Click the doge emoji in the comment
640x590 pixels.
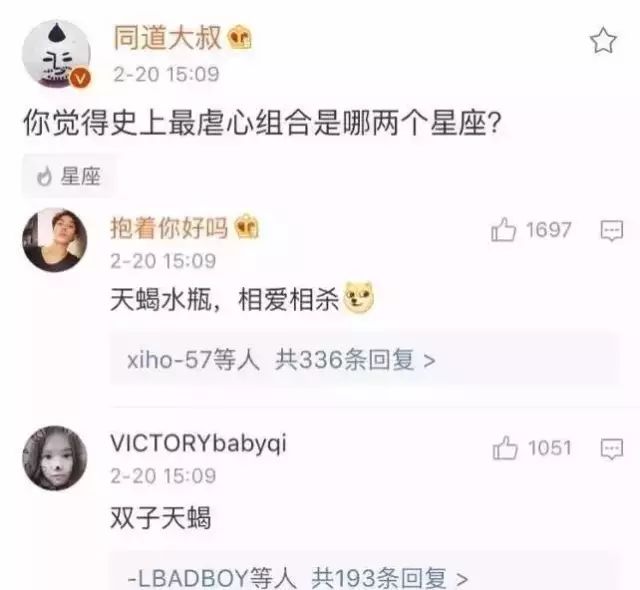pyautogui.click(x=359, y=297)
